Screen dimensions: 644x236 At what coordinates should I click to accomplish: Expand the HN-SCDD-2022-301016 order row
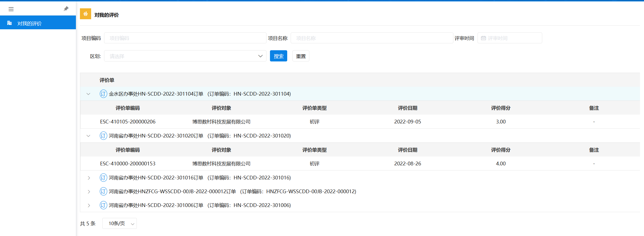click(x=89, y=178)
